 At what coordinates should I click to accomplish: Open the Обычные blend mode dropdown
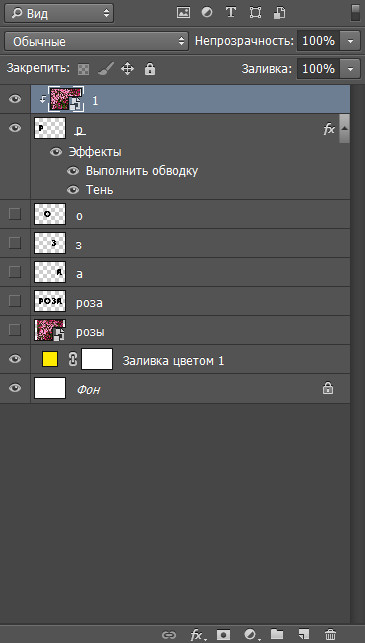point(97,41)
